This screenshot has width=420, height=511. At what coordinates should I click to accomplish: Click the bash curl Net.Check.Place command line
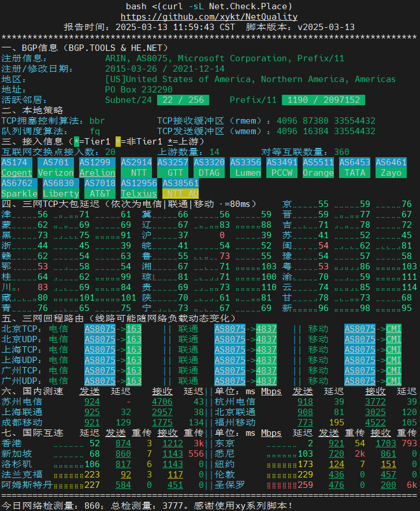point(209,6)
